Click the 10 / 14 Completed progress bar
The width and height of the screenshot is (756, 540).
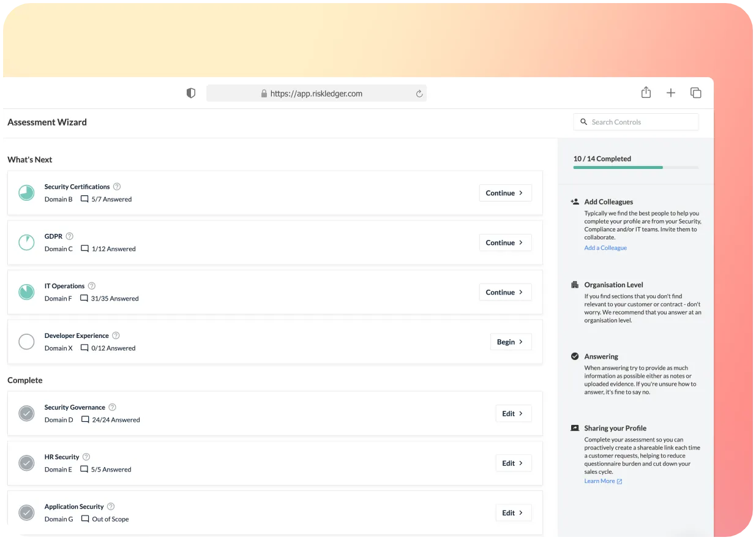click(x=636, y=167)
